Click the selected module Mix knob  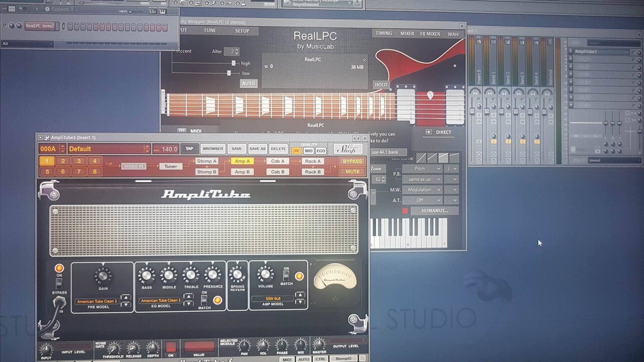(x=300, y=345)
